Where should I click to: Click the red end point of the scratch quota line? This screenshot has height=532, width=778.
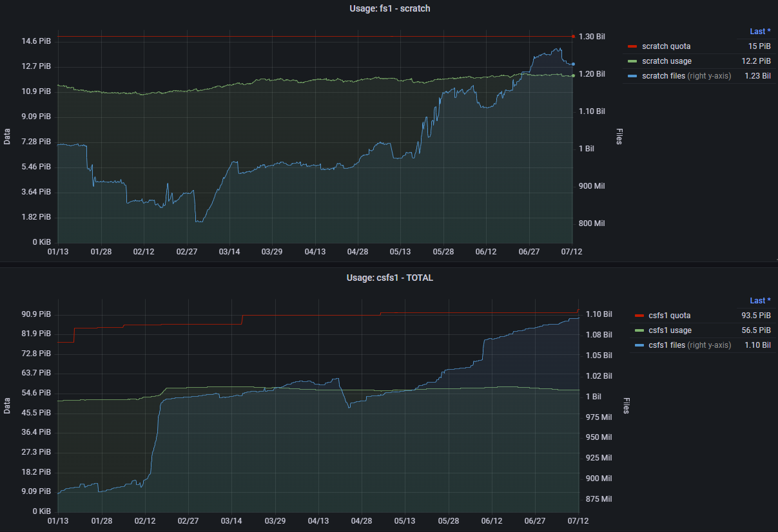tap(573, 36)
